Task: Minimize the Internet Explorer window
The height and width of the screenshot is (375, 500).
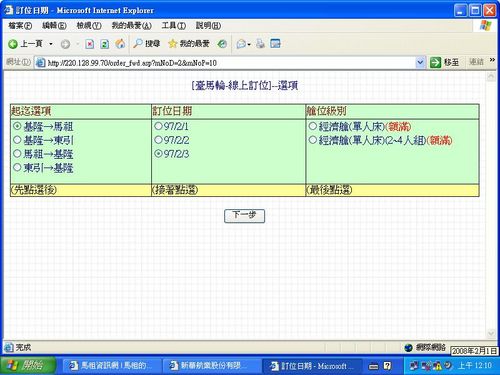Action: coord(460,10)
